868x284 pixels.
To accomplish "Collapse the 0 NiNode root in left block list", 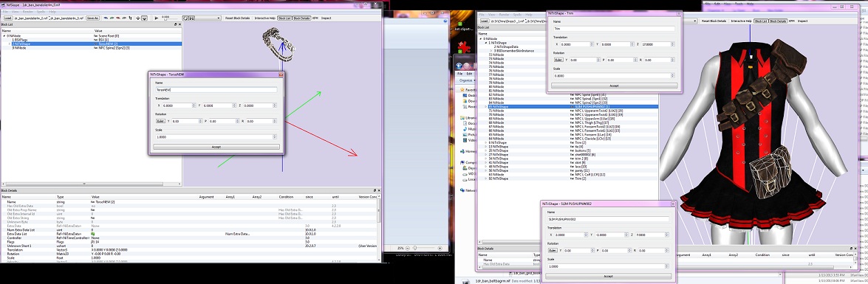I will 4,36.
